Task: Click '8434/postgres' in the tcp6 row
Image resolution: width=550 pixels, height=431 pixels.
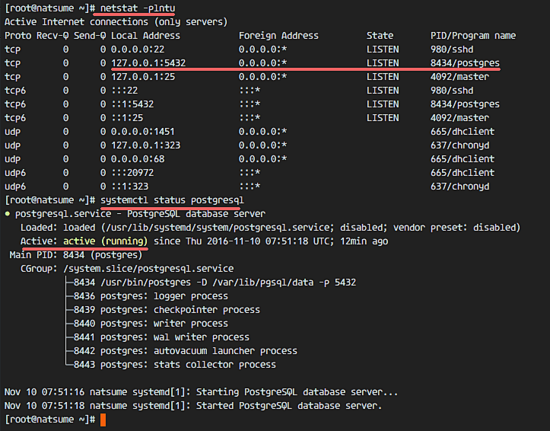Action: click(x=465, y=104)
